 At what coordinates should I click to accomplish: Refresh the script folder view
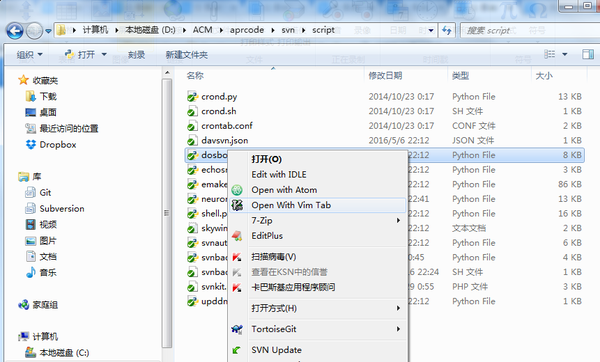(x=447, y=30)
